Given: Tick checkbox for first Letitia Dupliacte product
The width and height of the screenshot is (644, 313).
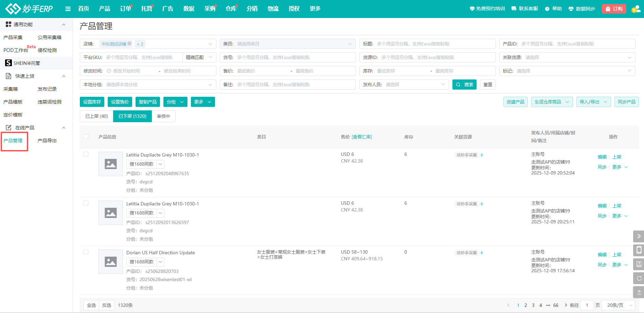Looking at the screenshot, I should (86, 154).
